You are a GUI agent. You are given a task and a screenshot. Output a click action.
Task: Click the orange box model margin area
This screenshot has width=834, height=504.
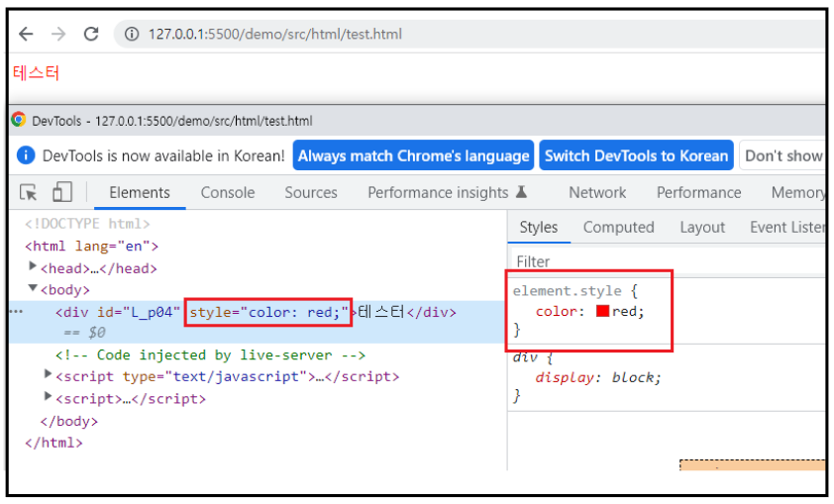pos(752,465)
